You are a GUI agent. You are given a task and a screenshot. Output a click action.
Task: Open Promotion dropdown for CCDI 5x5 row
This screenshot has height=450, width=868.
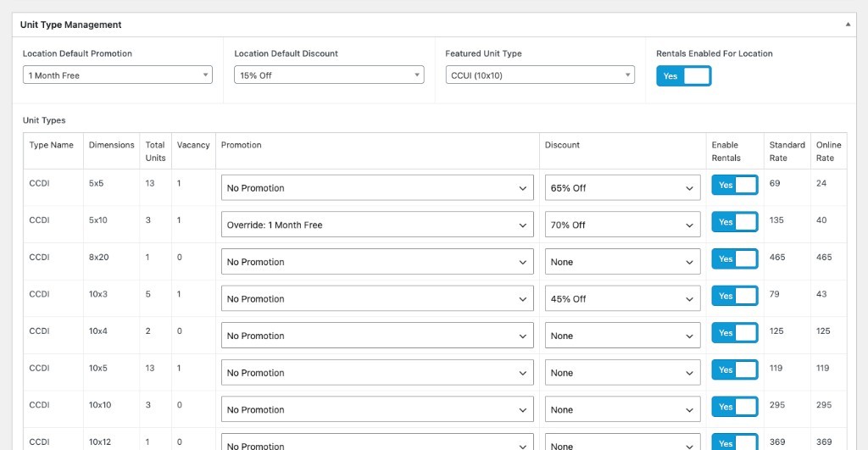[377, 187]
